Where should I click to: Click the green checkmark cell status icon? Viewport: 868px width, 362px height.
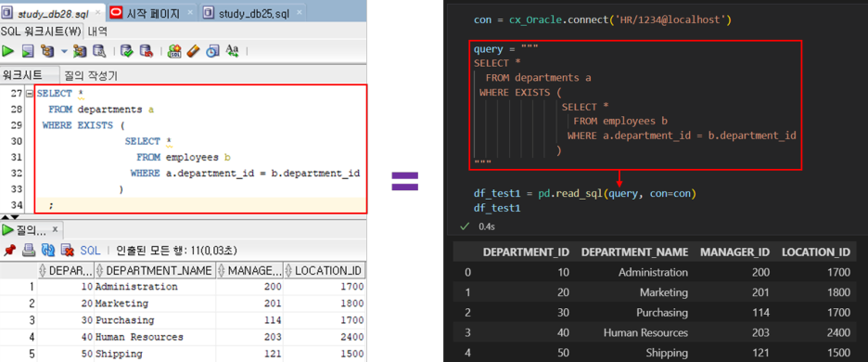[x=465, y=226]
